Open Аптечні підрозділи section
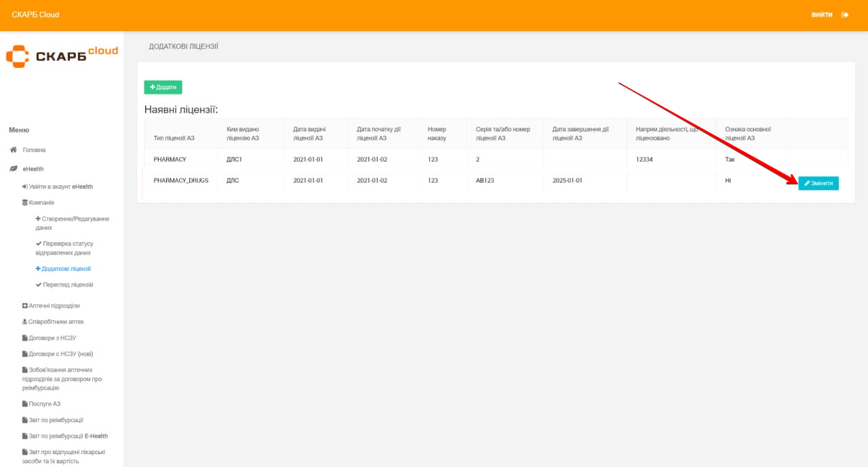 pos(54,305)
